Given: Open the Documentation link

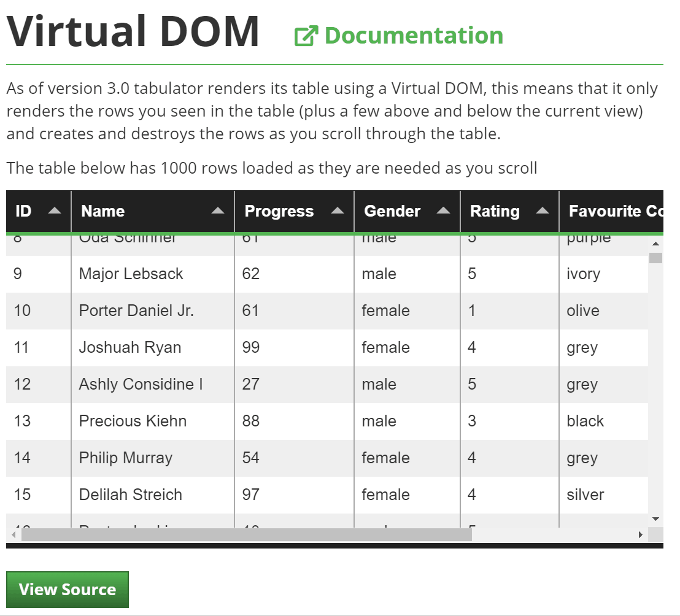Looking at the screenshot, I should click(x=398, y=36).
